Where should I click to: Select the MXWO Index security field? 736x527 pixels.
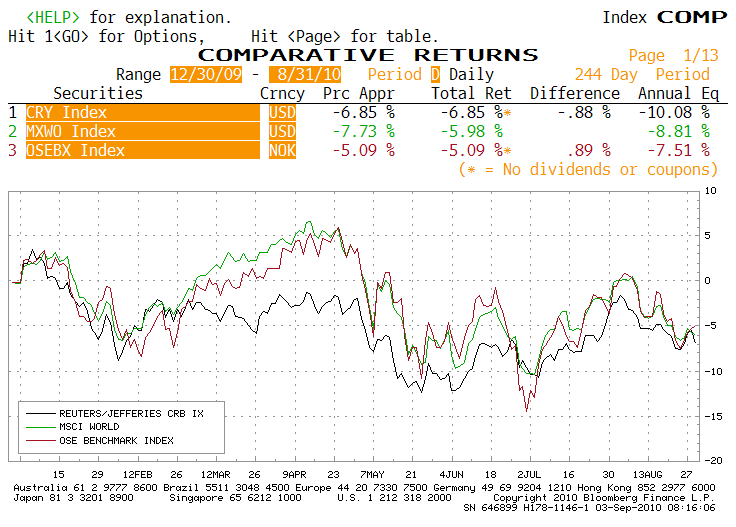click(143, 131)
